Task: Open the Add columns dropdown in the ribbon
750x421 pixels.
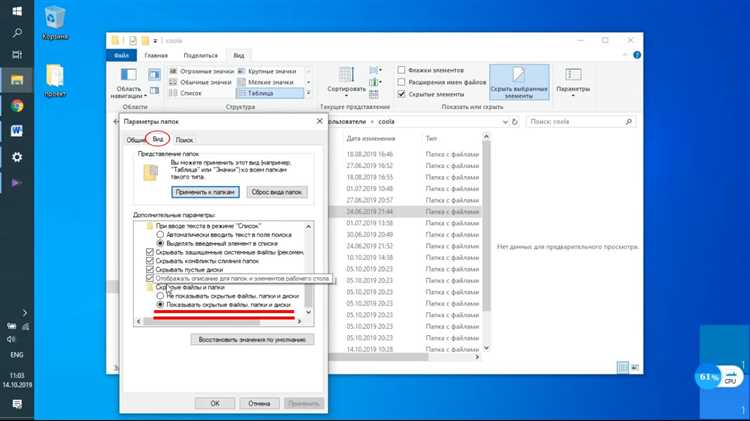Action: 375,82
